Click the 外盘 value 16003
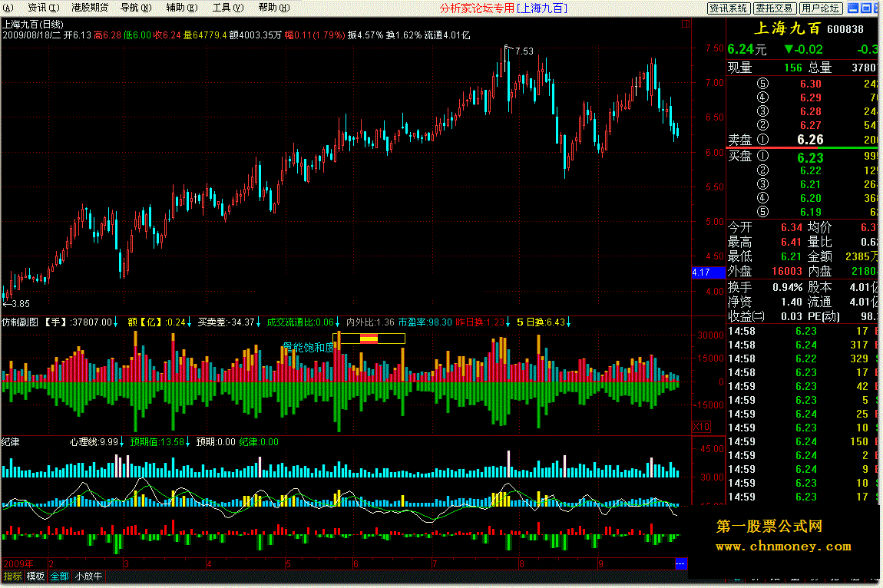This screenshot has width=883, height=588. click(x=787, y=272)
